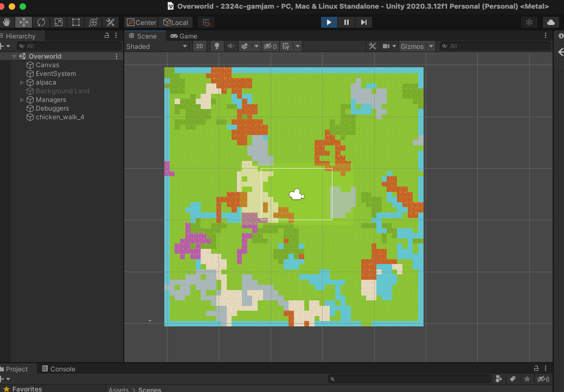Image resolution: width=564 pixels, height=392 pixels.
Task: Select the Hand tool in the toolbar
Action: pos(7,22)
